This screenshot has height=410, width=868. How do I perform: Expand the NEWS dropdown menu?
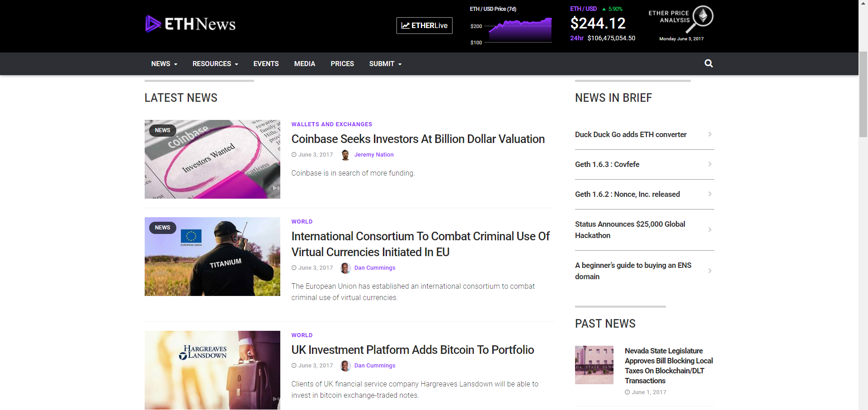pyautogui.click(x=164, y=64)
